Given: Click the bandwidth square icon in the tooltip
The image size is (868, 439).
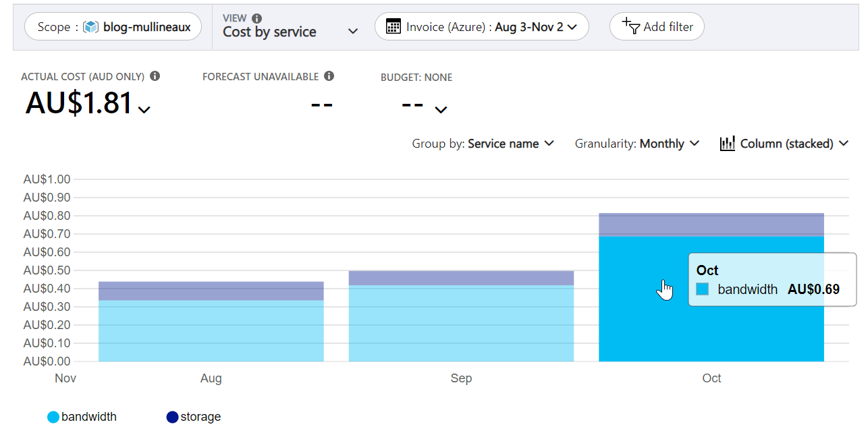Looking at the screenshot, I should tap(703, 289).
